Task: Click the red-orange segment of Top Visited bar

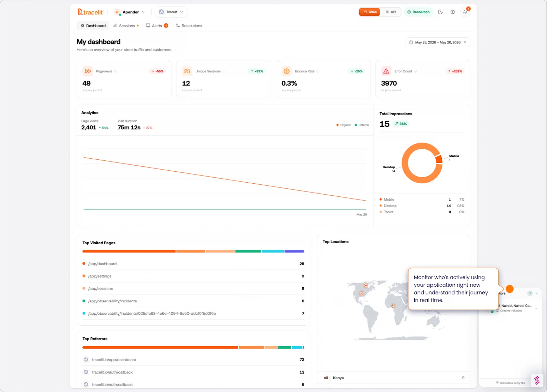Action: coord(129,251)
